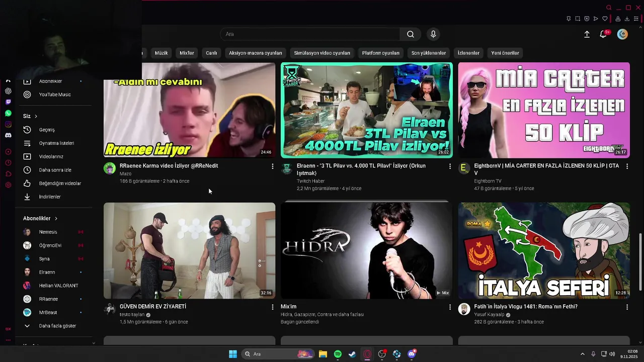Screen dimensions: 644x362
Task: Open options menu for Fatih'in İtalya Vlogu
Action: pos(627,307)
